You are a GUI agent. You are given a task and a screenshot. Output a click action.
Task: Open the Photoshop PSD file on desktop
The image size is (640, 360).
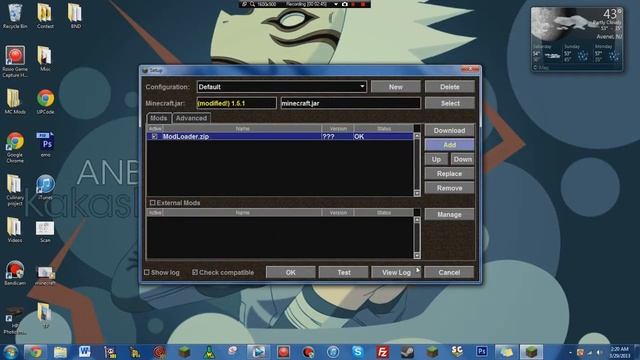pyautogui.click(x=45, y=144)
